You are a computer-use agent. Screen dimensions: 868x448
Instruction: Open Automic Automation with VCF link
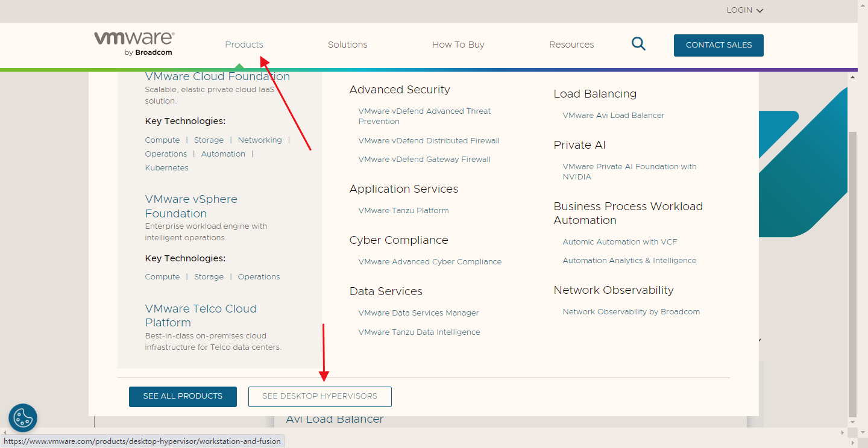pos(620,241)
